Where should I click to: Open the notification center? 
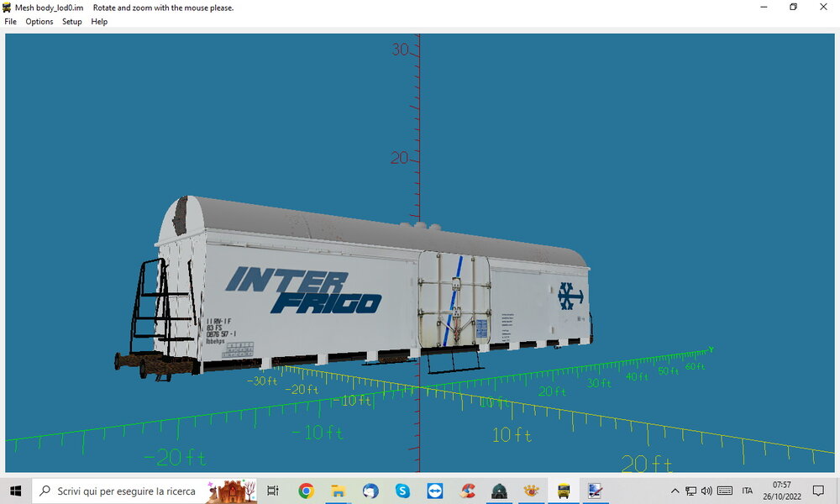(818, 491)
